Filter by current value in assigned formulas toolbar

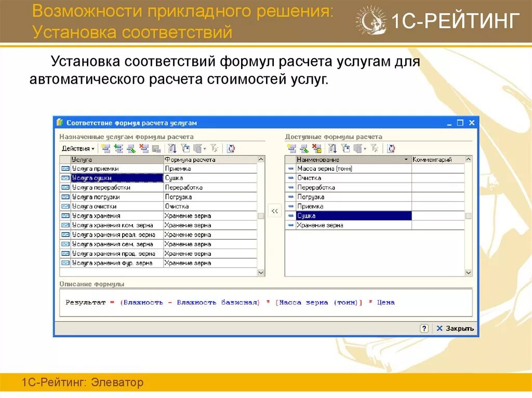(185, 148)
